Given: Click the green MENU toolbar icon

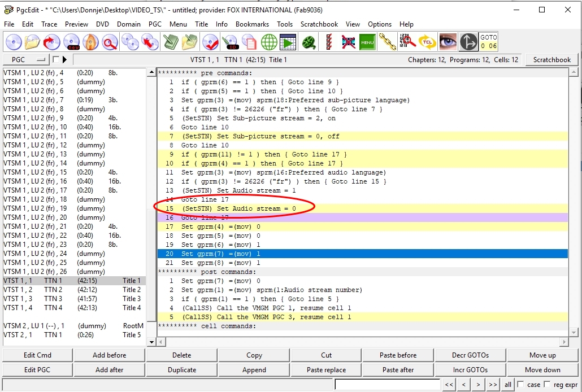Looking at the screenshot, I should click(x=367, y=42).
